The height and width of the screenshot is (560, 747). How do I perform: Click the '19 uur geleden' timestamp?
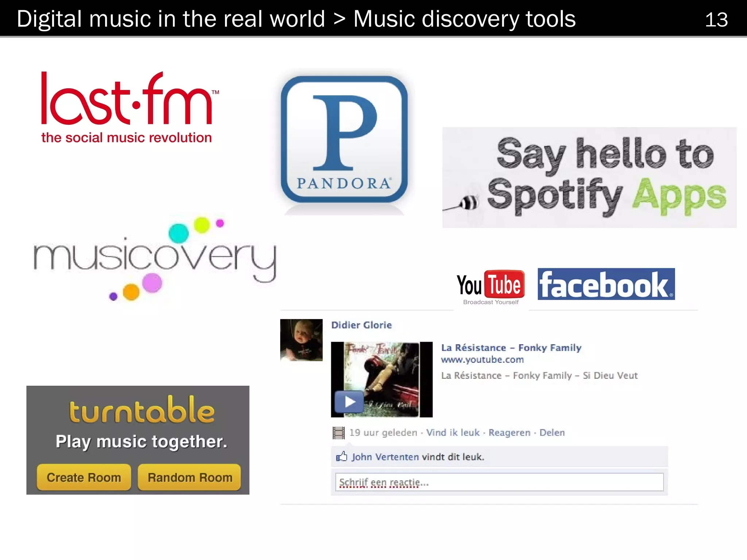pos(383,432)
